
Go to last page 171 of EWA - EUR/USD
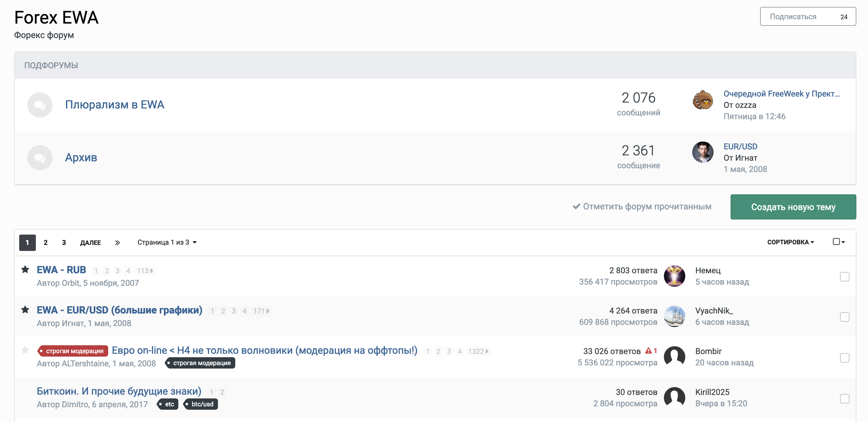click(x=261, y=311)
